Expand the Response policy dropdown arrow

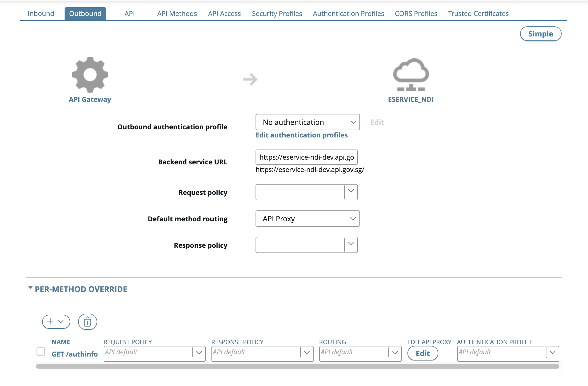coord(351,245)
